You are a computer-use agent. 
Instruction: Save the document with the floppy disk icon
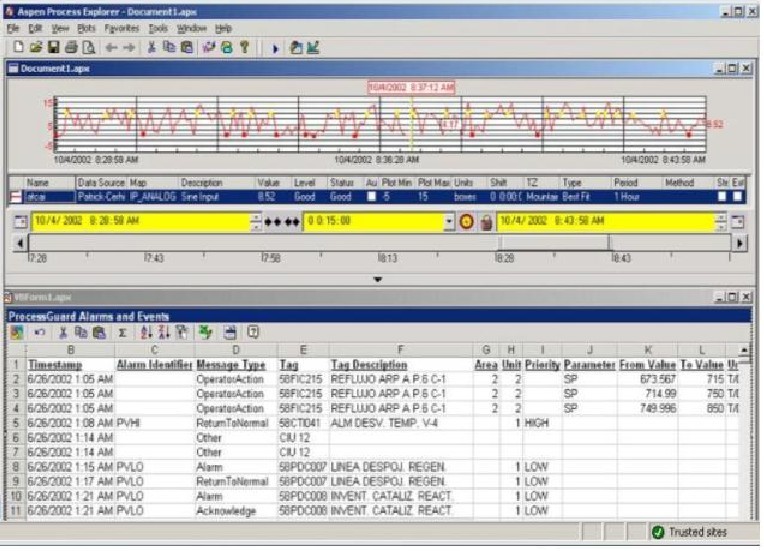point(53,47)
